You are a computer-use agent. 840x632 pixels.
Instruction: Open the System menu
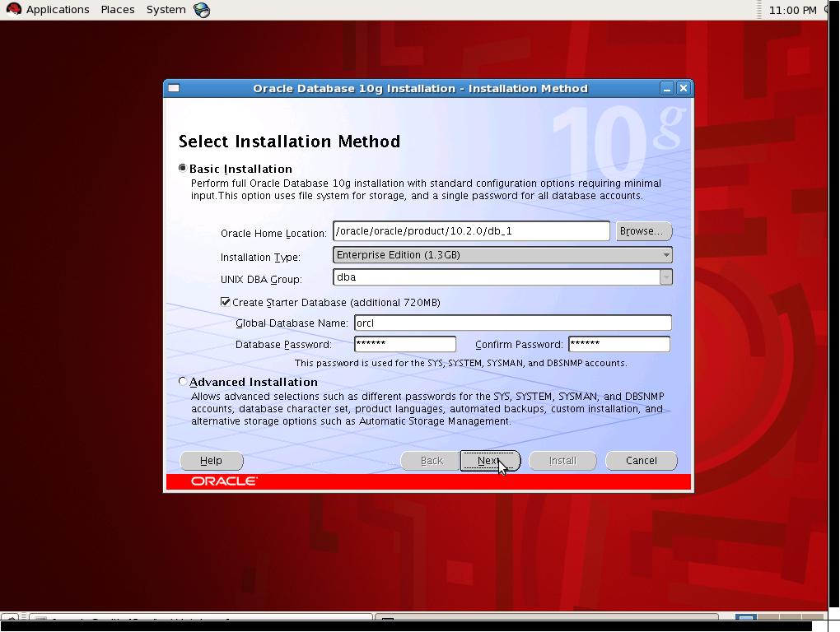[x=166, y=10]
